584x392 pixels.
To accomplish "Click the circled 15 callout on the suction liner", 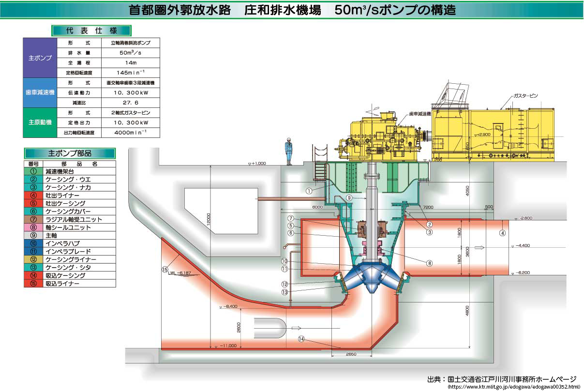I will click(165, 269).
